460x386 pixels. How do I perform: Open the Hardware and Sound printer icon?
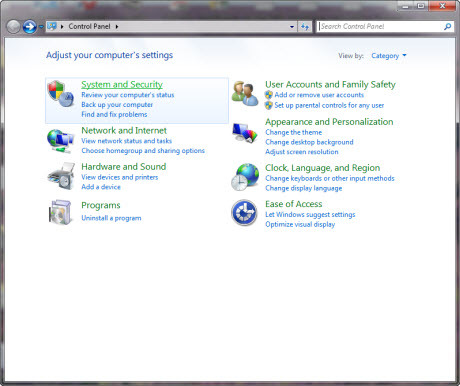(x=61, y=176)
